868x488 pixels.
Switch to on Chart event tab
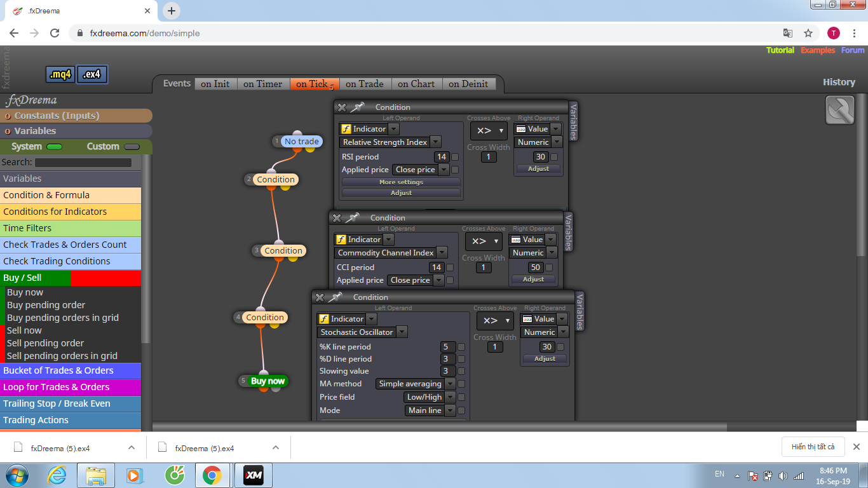click(x=416, y=84)
